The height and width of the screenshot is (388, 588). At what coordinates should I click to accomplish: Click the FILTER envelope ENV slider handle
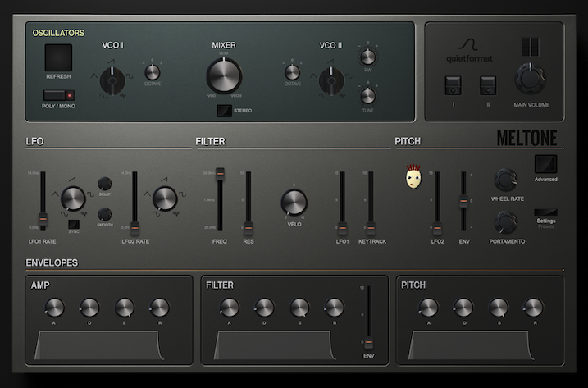[x=368, y=342]
